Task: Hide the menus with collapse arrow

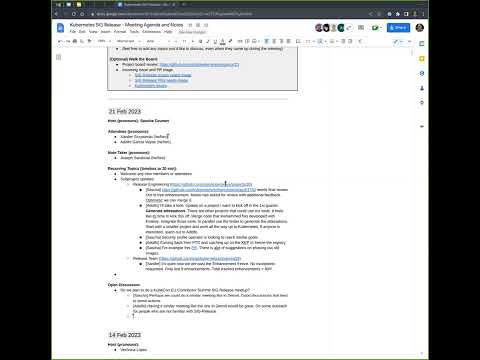Action: [x=410, y=41]
